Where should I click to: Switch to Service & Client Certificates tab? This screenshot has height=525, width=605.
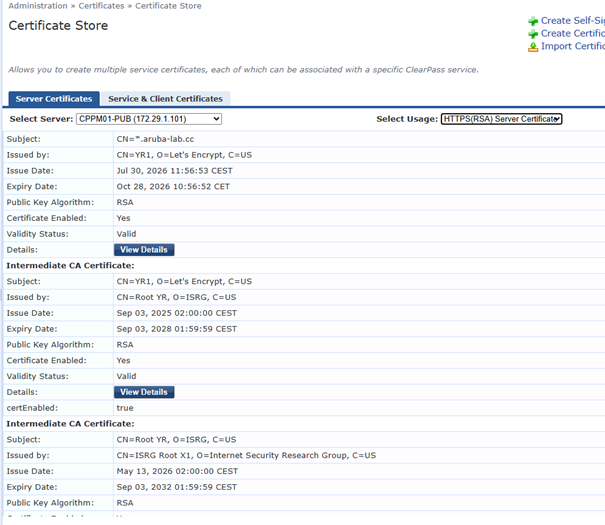(x=166, y=99)
